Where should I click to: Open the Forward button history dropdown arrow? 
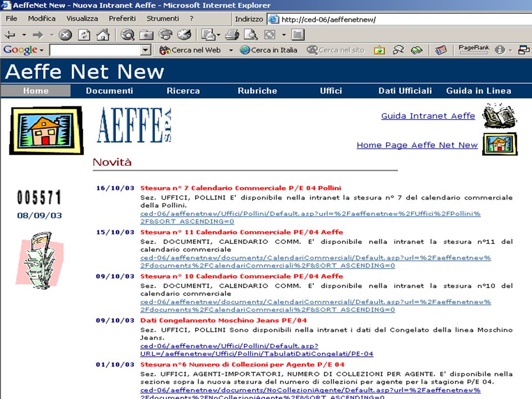point(52,34)
